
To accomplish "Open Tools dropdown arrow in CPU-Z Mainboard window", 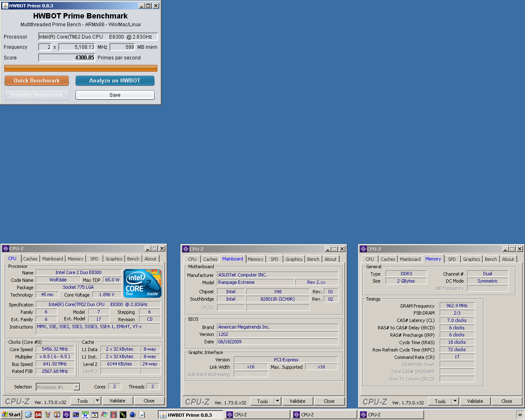I will point(278,401).
